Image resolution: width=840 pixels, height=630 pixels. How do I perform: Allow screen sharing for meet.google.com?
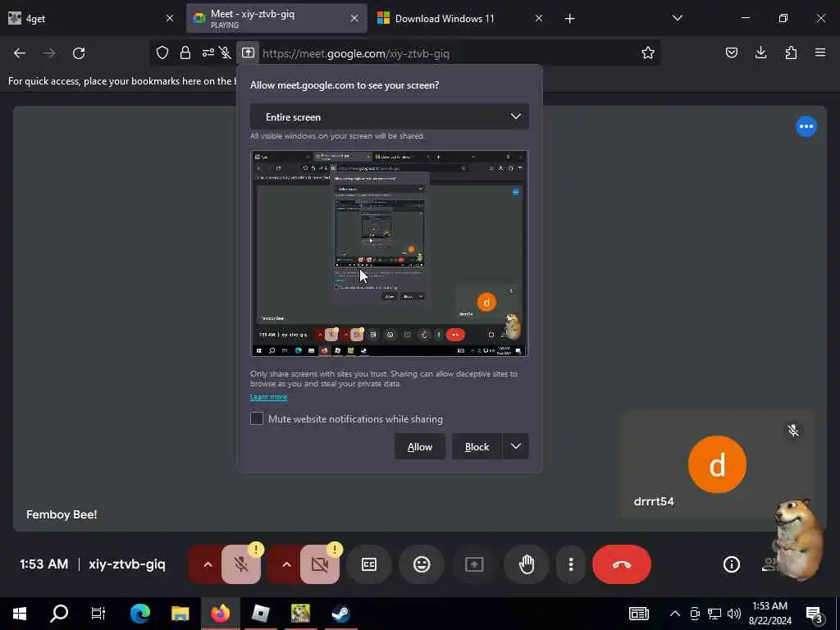419,447
